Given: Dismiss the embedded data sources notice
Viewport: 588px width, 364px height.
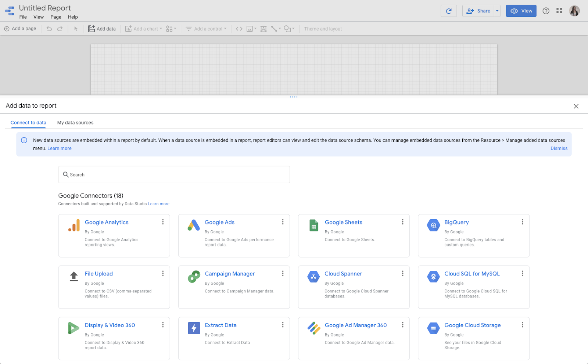Looking at the screenshot, I should (x=559, y=148).
